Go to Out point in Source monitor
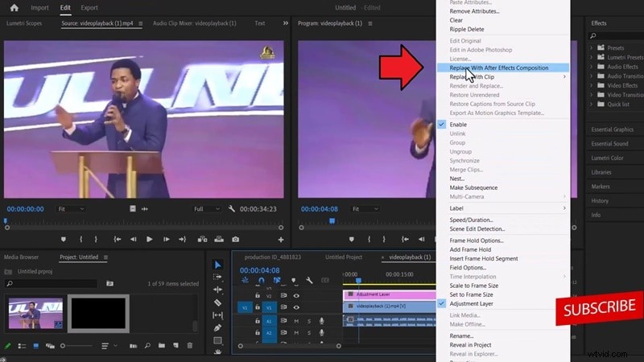Viewport: 644px width, 362px height. point(183,239)
